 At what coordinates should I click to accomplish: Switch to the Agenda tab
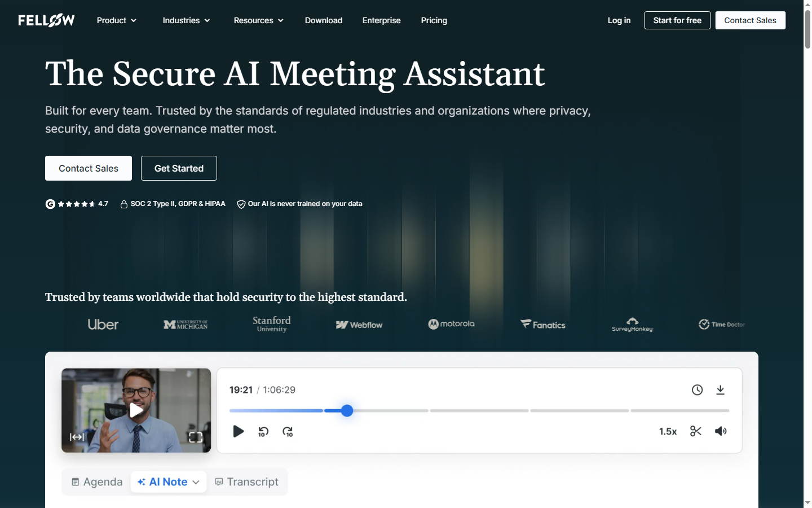(97, 482)
